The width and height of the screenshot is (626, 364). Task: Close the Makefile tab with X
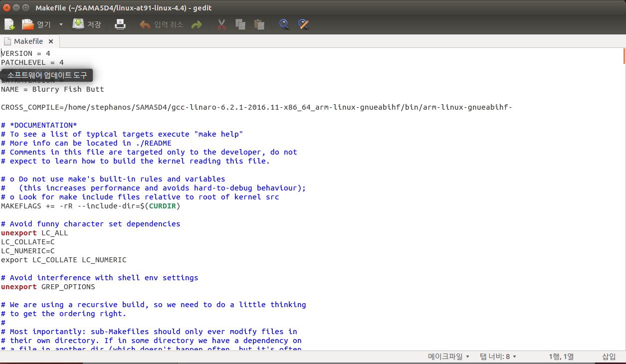click(51, 41)
